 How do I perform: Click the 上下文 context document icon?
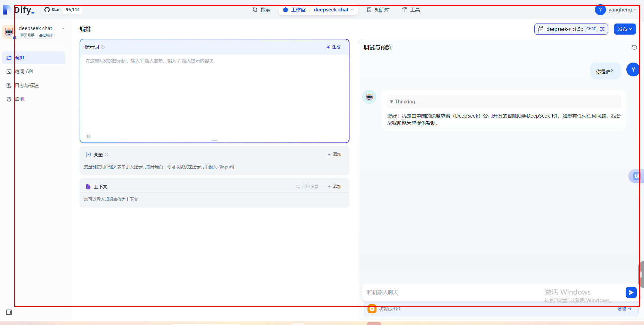pyautogui.click(x=88, y=187)
